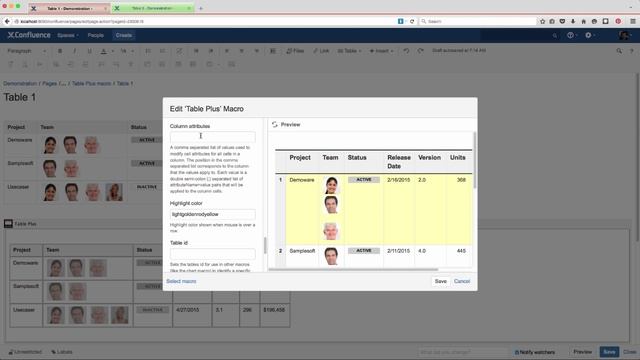Click the macro parameters panel scrollbar
The height and width of the screenshot is (360, 640).
pos(265,246)
